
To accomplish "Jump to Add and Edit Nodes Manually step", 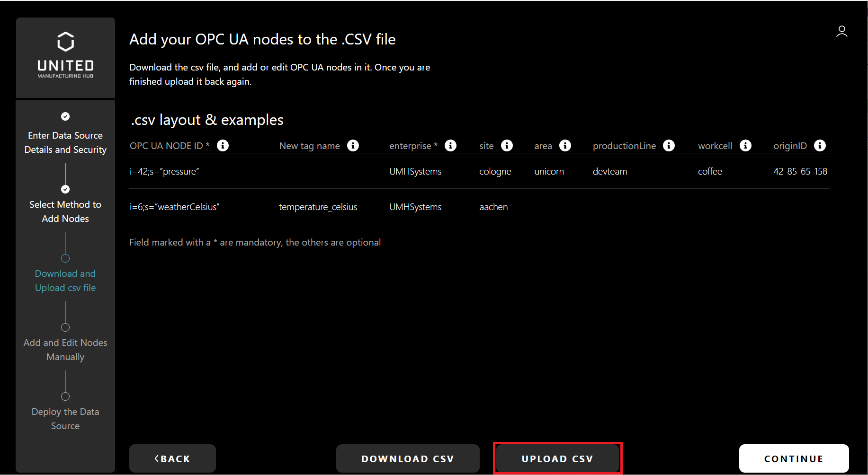I will coord(65,350).
